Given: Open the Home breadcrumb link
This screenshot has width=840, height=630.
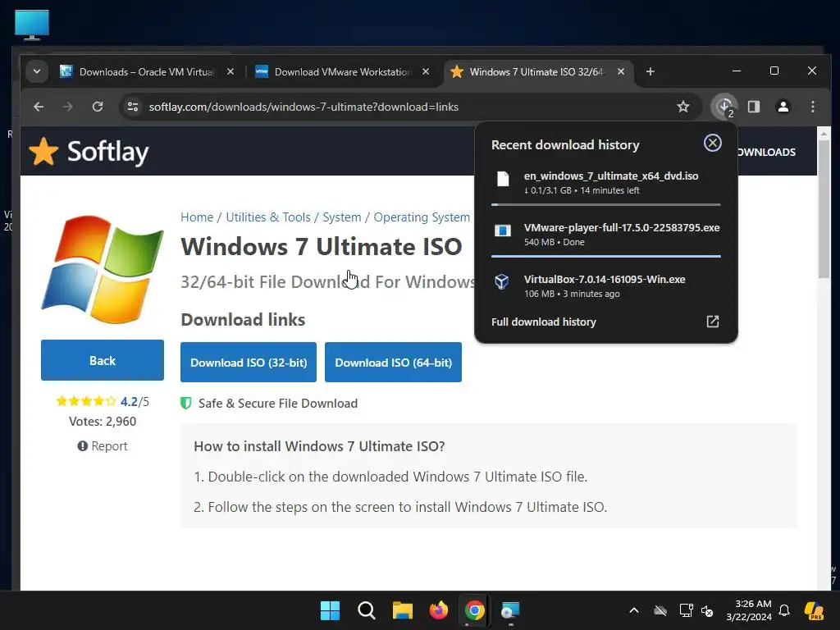Looking at the screenshot, I should coord(197,217).
